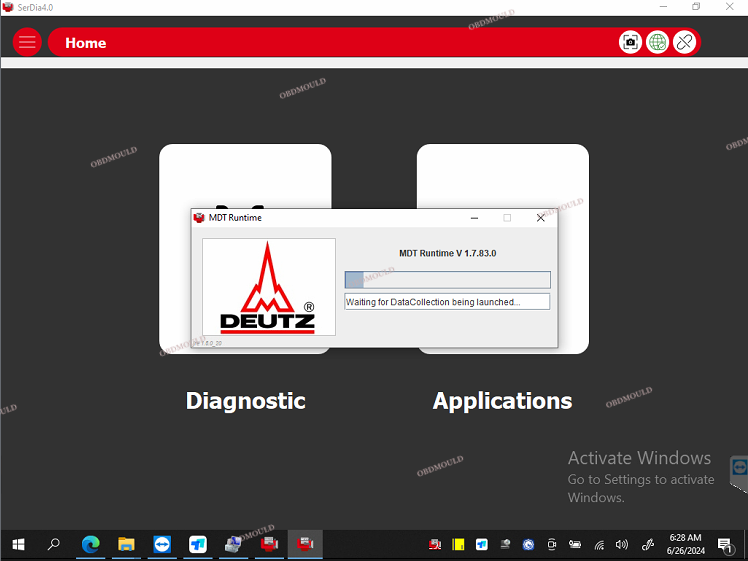Minimize the MDT Runtime dialog
Screen dimensions: 748x561
click(x=473, y=218)
